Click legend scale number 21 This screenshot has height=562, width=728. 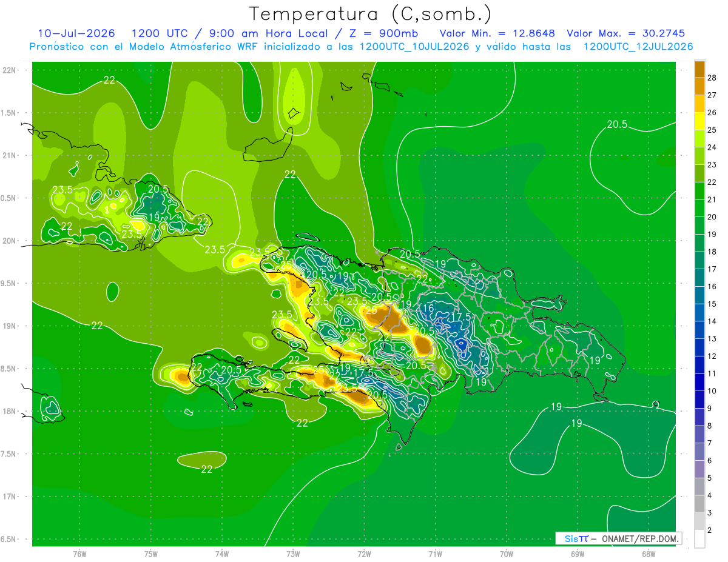pyautogui.click(x=712, y=199)
